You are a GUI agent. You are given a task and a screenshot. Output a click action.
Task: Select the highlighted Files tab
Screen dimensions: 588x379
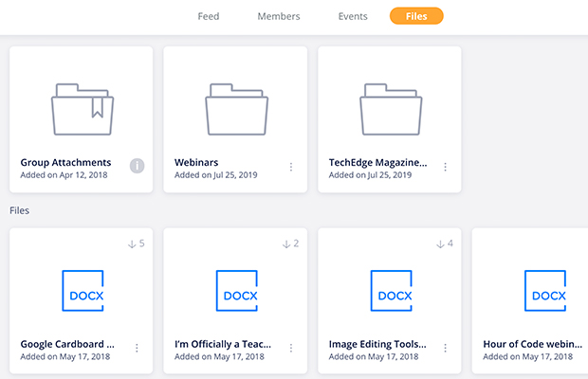tap(416, 16)
